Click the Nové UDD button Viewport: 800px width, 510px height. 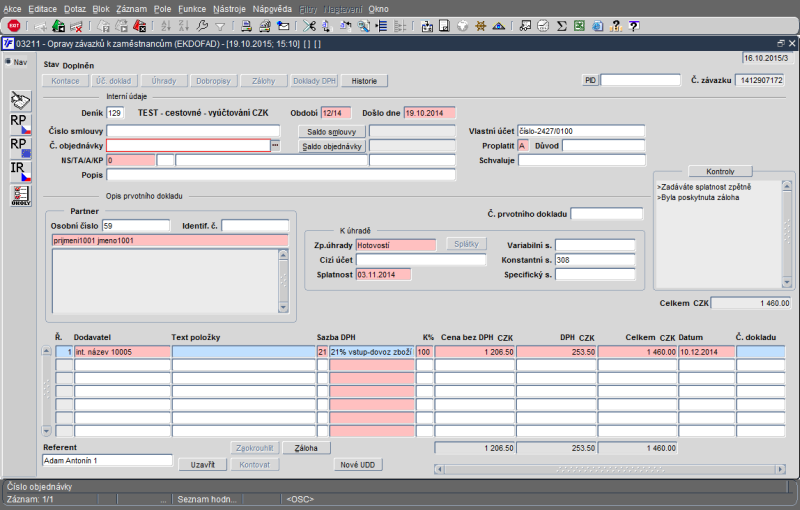click(358, 465)
